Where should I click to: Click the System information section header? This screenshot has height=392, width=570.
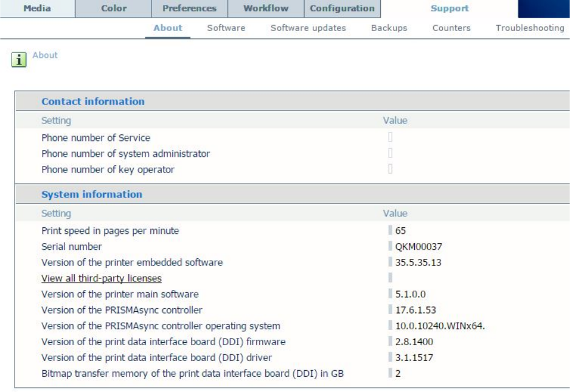(x=91, y=195)
